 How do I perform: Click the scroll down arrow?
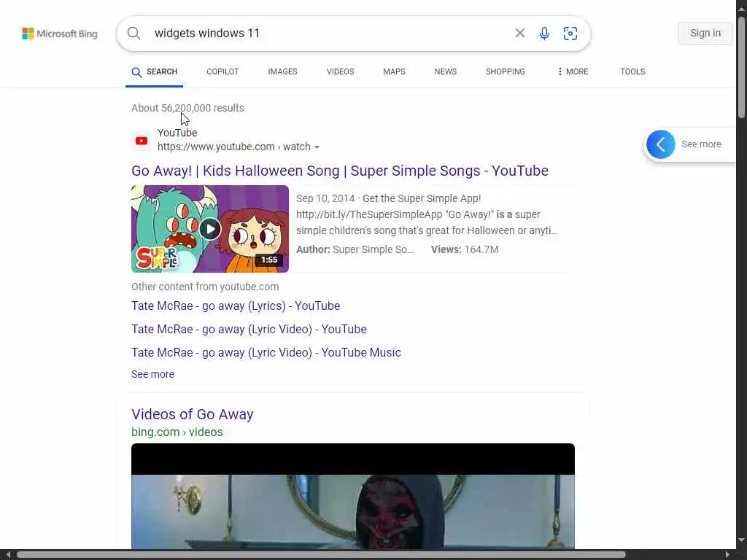pos(741,540)
